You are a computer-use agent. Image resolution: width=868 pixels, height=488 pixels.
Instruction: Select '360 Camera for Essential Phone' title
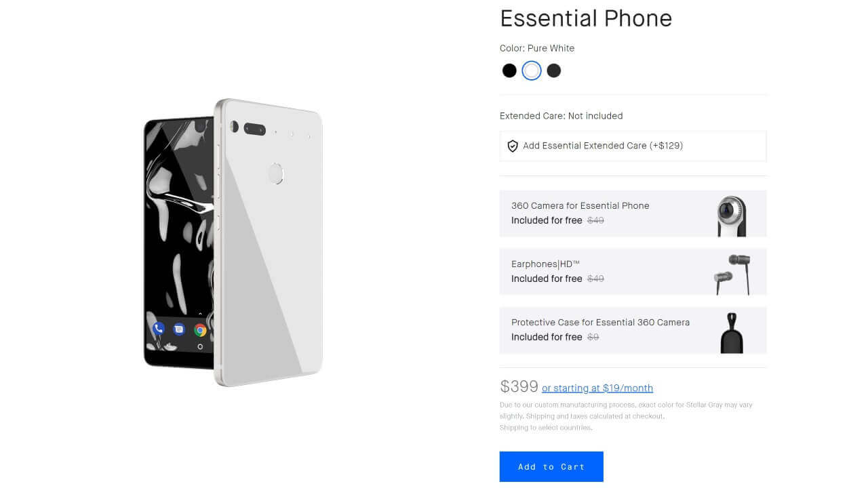(580, 205)
